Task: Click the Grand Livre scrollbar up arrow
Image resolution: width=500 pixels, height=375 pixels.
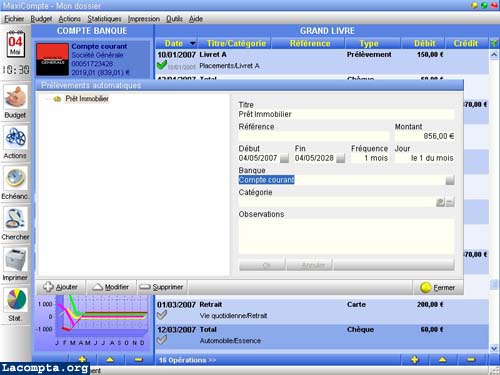Action: coord(494,54)
